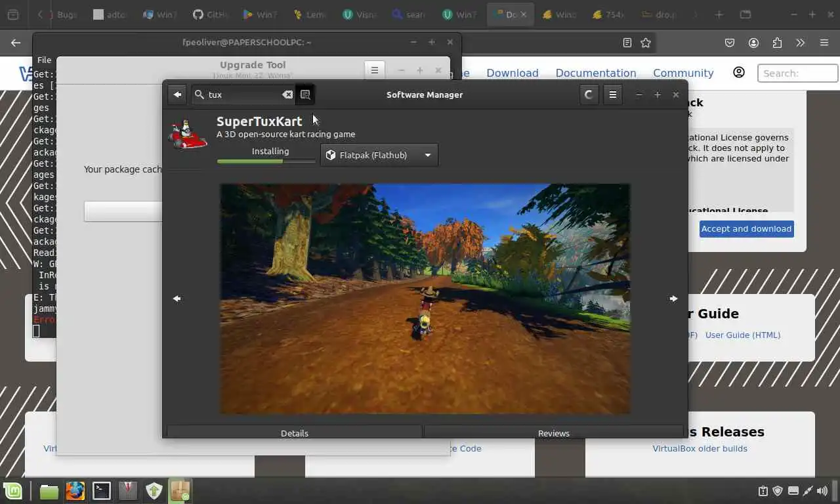Show next SuperTuxKart screenshot

673,299
